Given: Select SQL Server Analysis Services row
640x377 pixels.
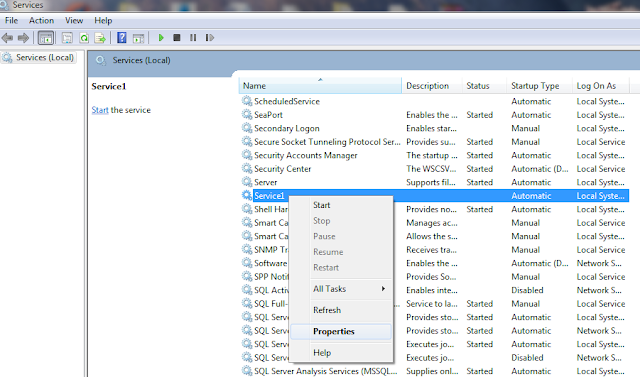Looking at the screenshot, I should click(434, 371).
